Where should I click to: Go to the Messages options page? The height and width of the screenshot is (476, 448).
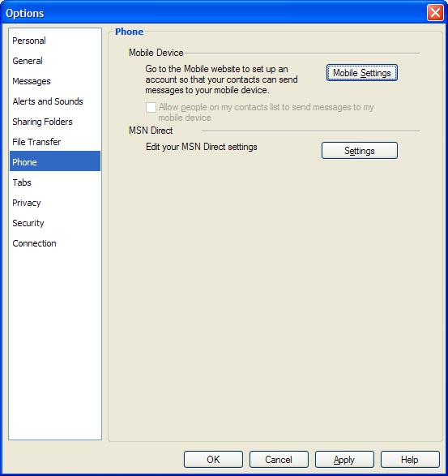55,81
